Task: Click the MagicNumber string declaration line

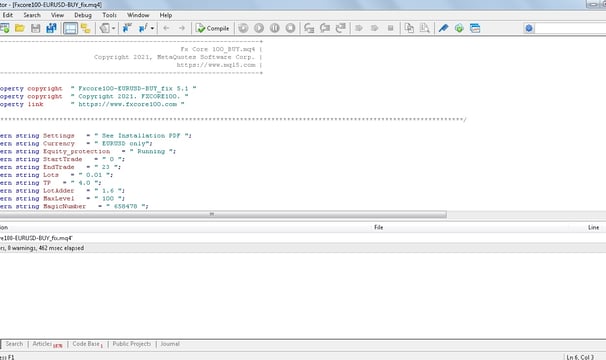Action: (74, 206)
